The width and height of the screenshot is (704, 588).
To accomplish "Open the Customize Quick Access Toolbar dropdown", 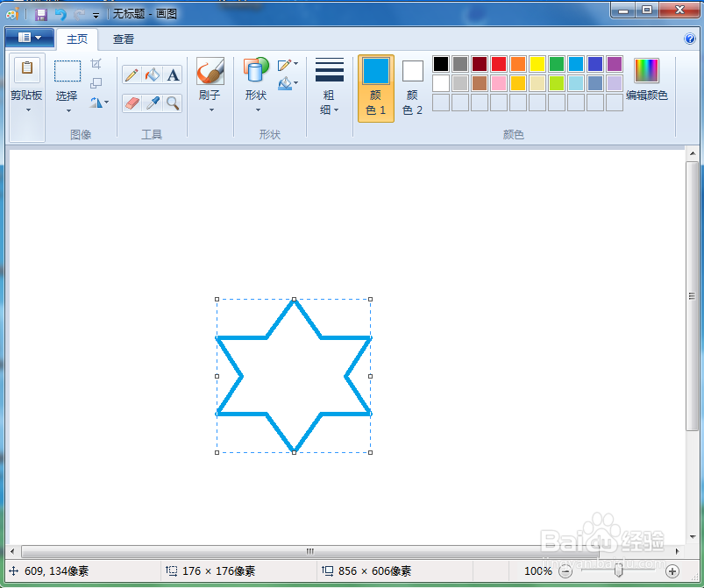I will click(x=96, y=16).
